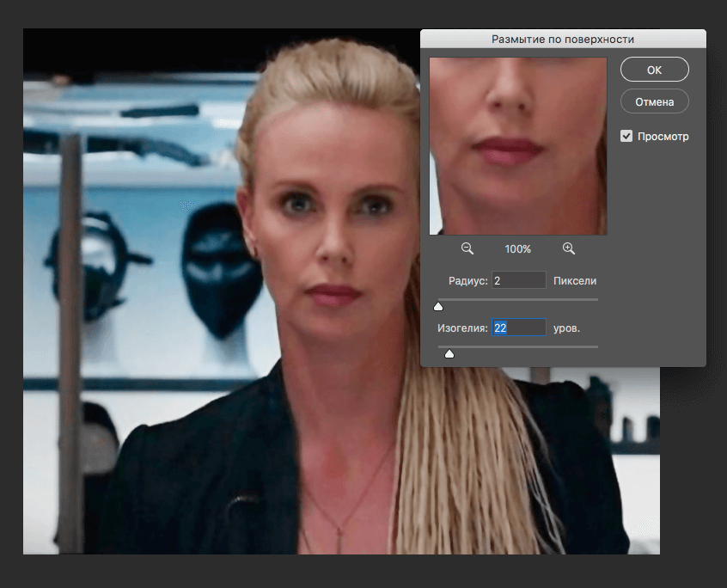Click the face preview thumbnail in dialog
This screenshot has width=727, height=588.
tap(518, 146)
